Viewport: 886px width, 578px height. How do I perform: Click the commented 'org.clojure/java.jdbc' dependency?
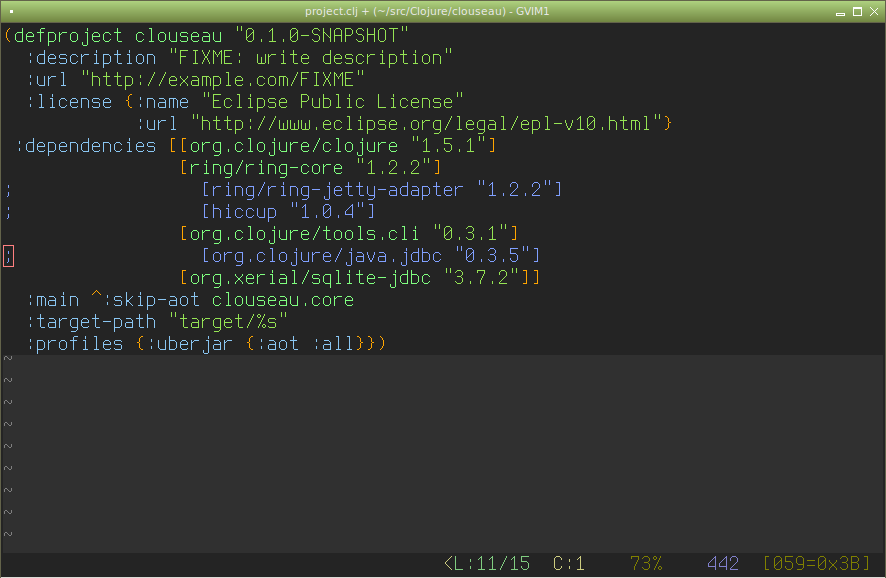pyautogui.click(x=326, y=257)
